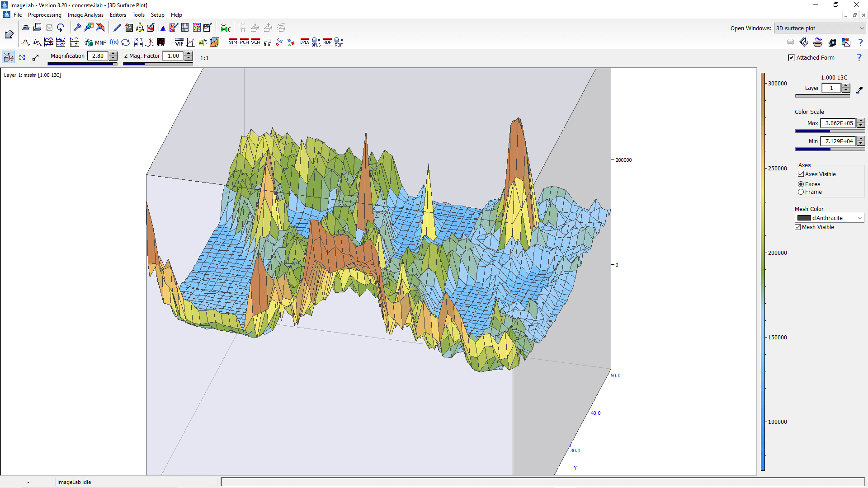This screenshot has height=488, width=868.
Task: Decrease the Color Scale Min value
Action: click(x=861, y=144)
